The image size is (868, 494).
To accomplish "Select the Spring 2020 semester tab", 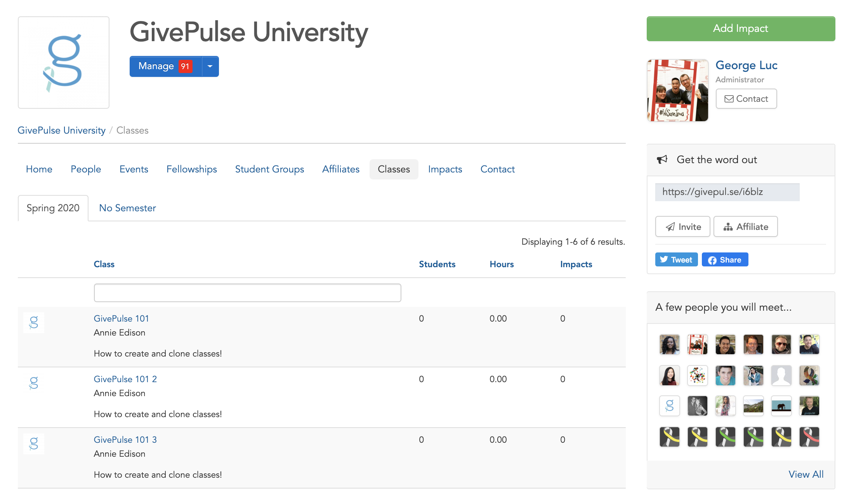I will [x=53, y=208].
